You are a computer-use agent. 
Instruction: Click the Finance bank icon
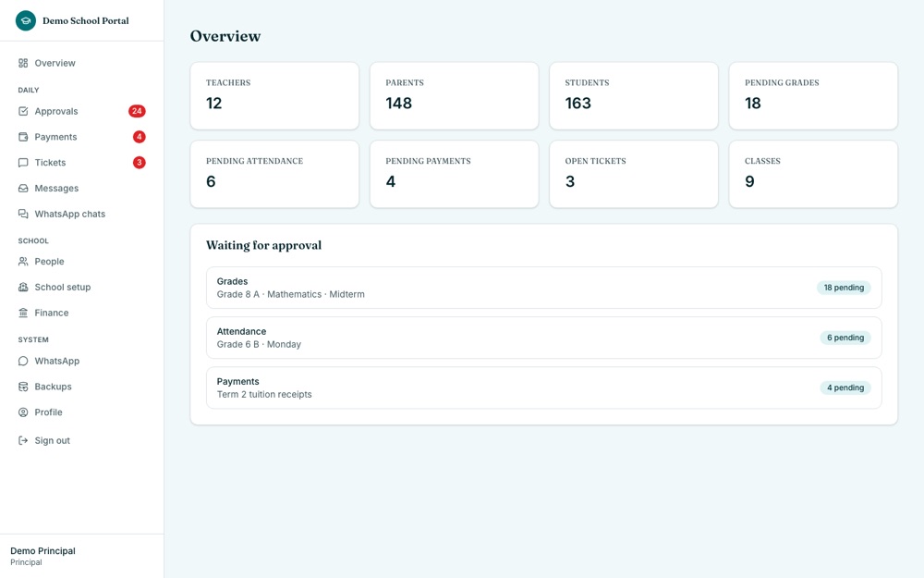[23, 313]
